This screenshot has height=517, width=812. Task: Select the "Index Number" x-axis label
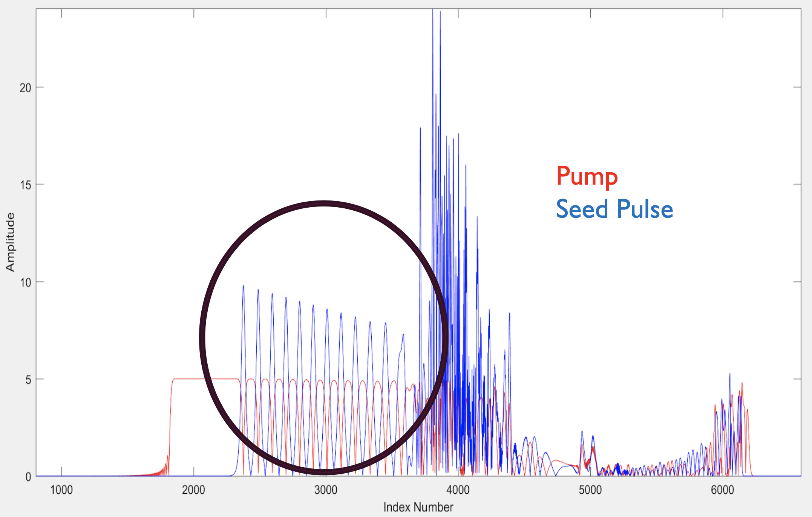(418, 507)
